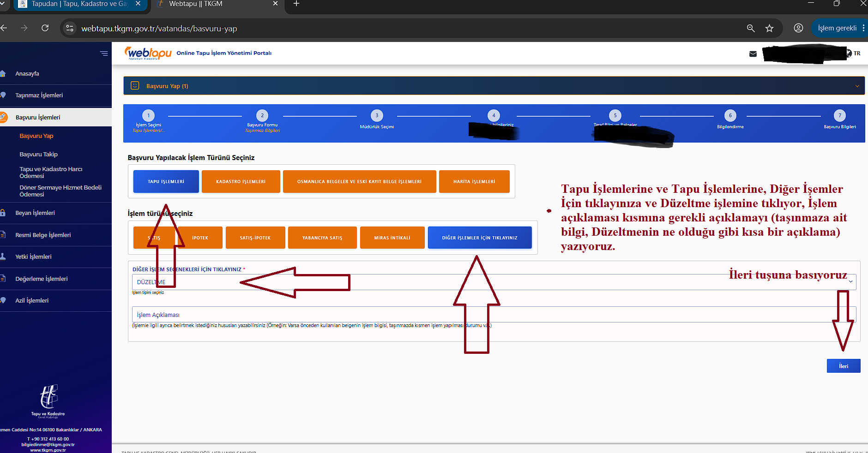The width and height of the screenshot is (868, 453).
Task: Select HARİTA İŞLEMLERİ button
Action: click(x=474, y=181)
